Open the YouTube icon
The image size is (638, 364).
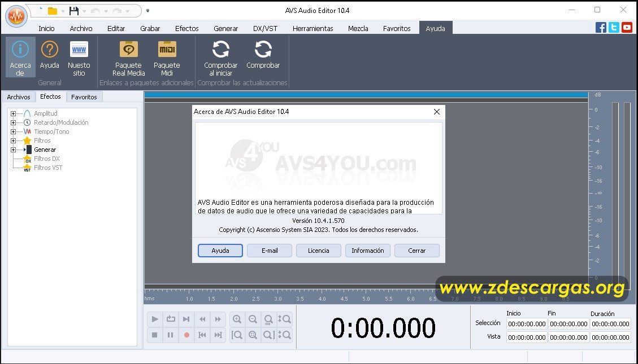tap(627, 27)
